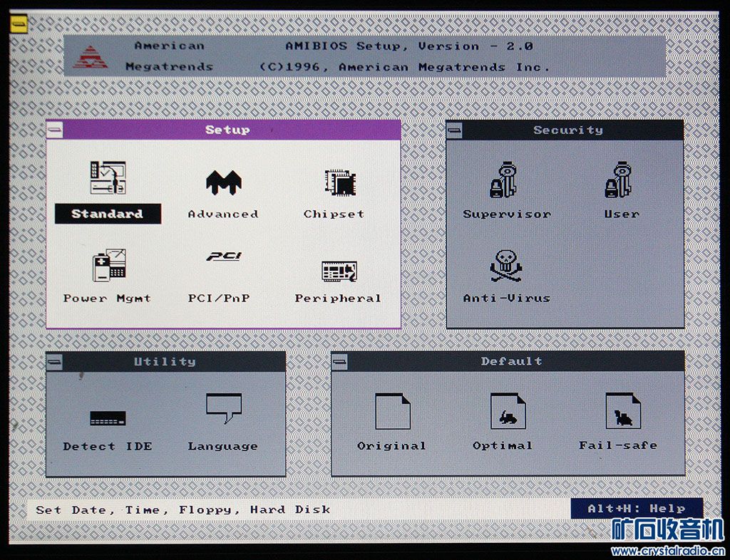The image size is (730, 560).
Task: Click the highlighted Standard label
Action: click(x=108, y=214)
